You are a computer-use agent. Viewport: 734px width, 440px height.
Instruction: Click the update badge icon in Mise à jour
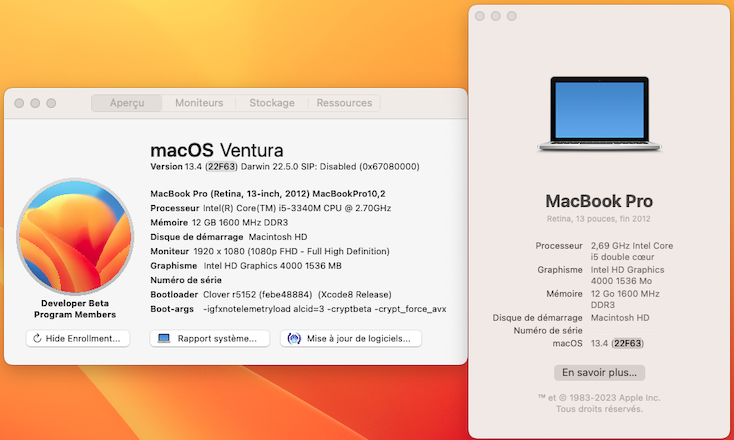[294, 338]
